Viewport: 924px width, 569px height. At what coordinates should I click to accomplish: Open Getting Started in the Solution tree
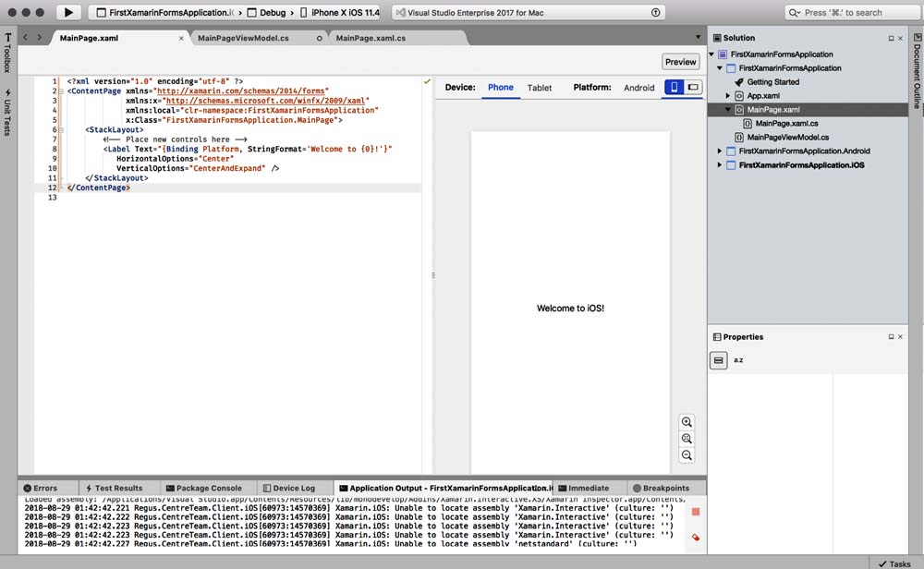click(x=773, y=82)
